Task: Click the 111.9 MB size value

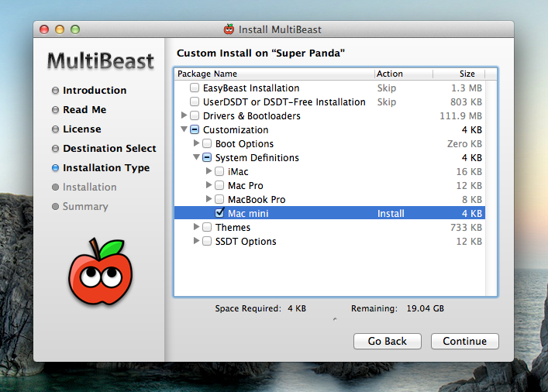Action: [460, 115]
